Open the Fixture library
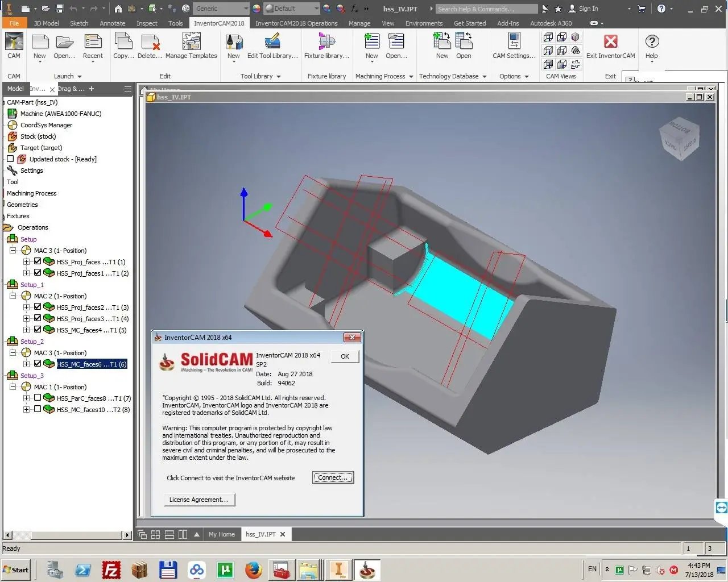The height and width of the screenshot is (582, 728). 326,46
